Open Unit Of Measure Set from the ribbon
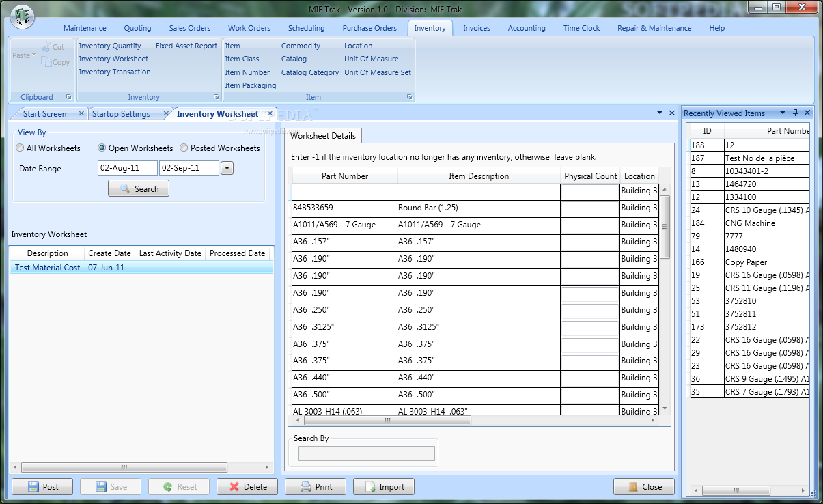This screenshot has height=504, width=823. pos(378,72)
